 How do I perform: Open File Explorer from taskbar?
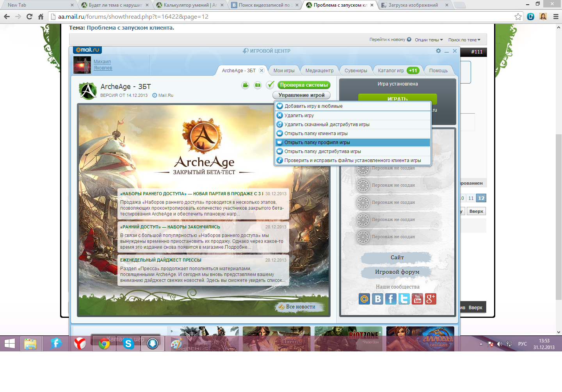30,344
